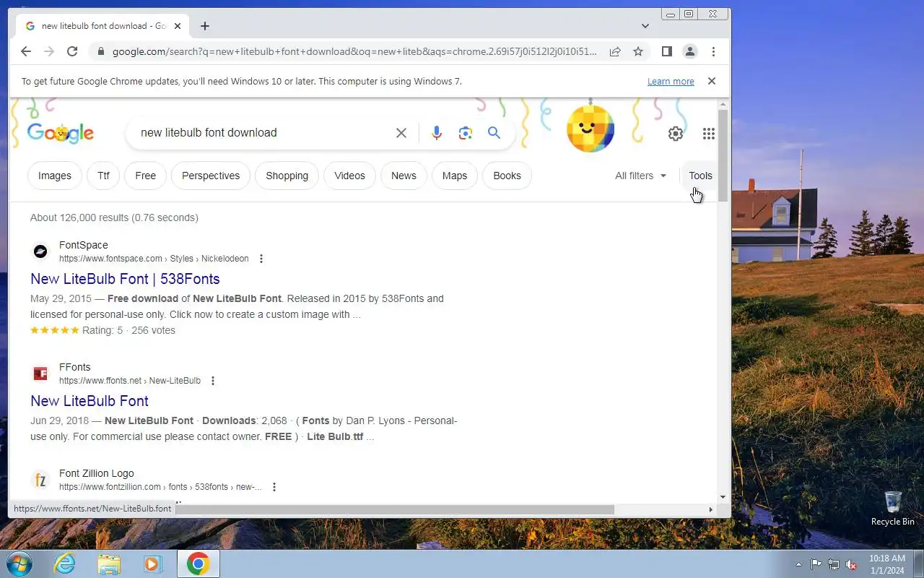Dismiss the Chrome update notice
This screenshot has width=924, height=578.
point(712,81)
